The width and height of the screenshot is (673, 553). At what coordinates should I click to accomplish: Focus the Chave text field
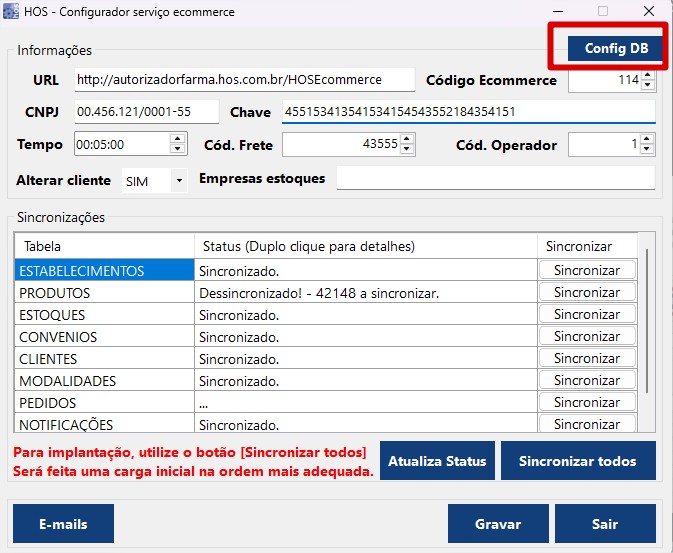[467, 112]
